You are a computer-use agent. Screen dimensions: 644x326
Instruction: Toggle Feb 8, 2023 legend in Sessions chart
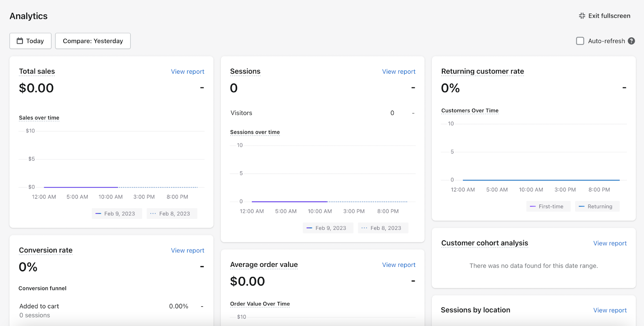click(x=383, y=228)
